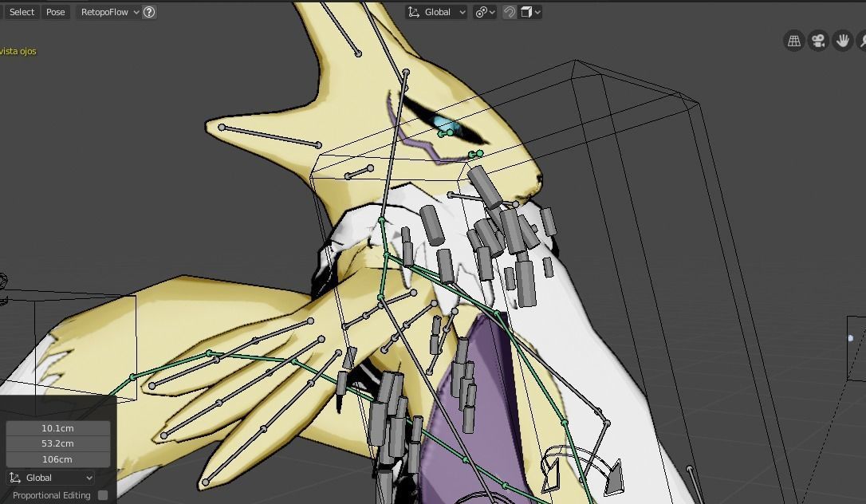Activate the move-view hand icon
This screenshot has width=866, height=504.
pyautogui.click(x=841, y=40)
